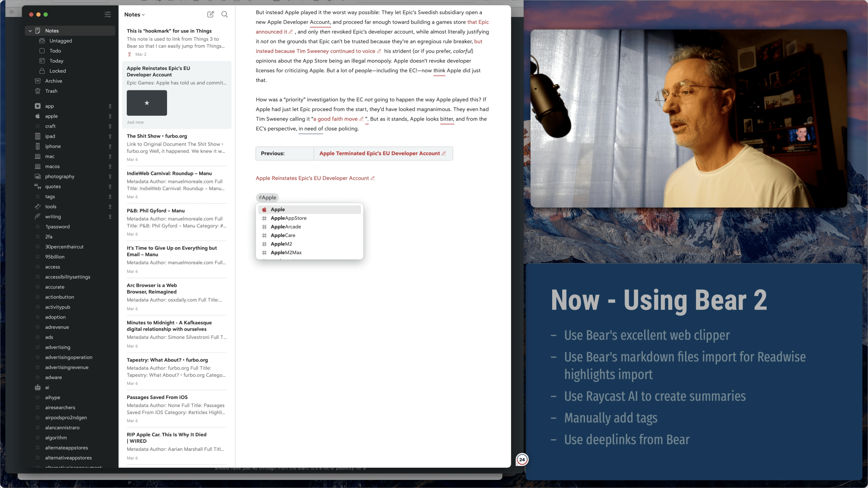
Task: Open IndieWeb Carnival Roundup note
Action: pos(177,185)
